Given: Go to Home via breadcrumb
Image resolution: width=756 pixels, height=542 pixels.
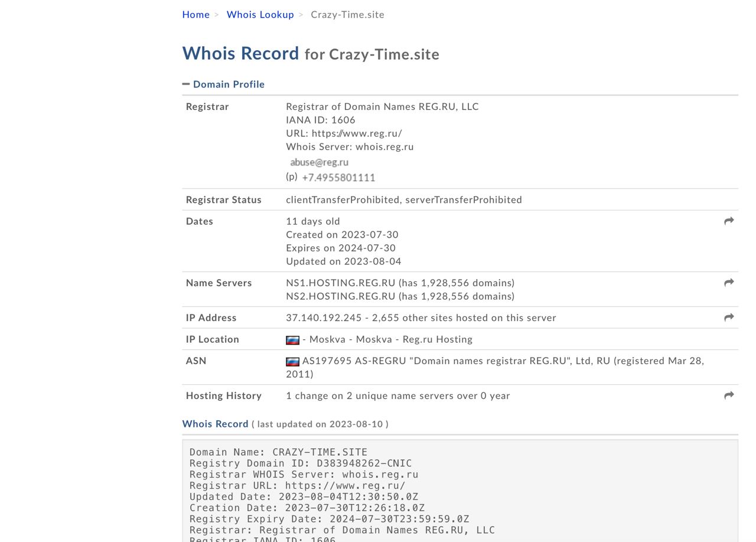Looking at the screenshot, I should point(195,15).
